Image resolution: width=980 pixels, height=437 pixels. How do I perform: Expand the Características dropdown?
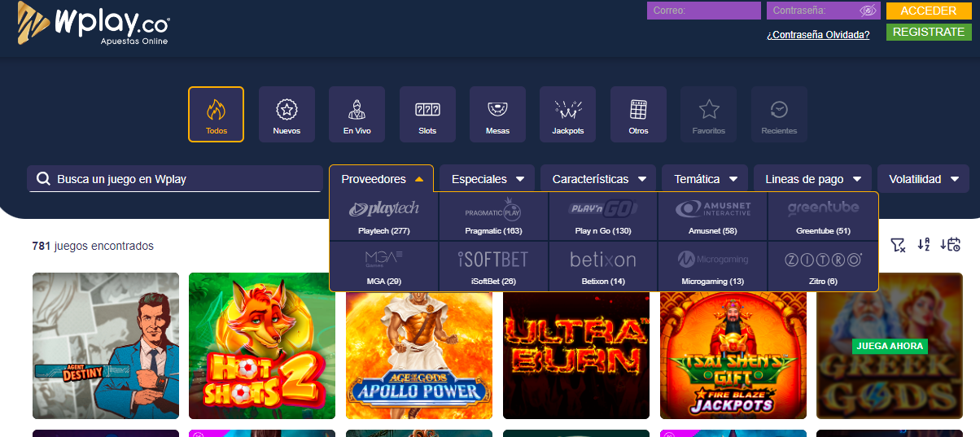(599, 179)
